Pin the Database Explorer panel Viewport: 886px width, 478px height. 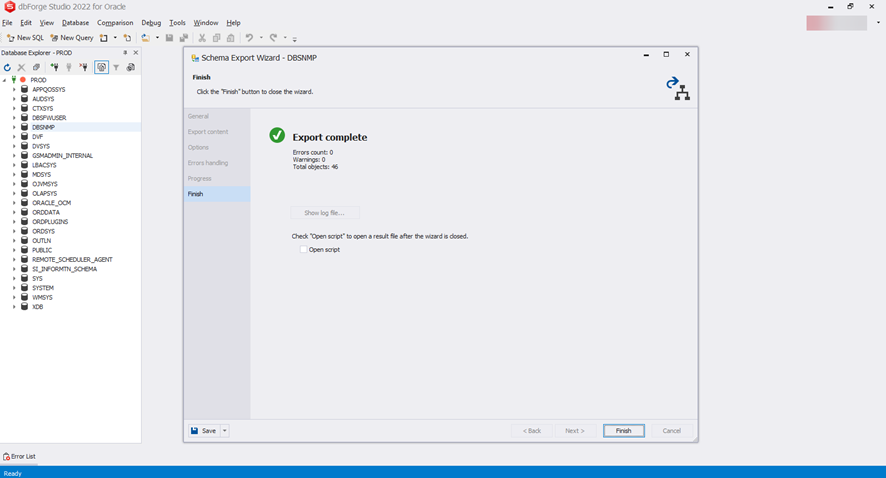tap(125, 53)
